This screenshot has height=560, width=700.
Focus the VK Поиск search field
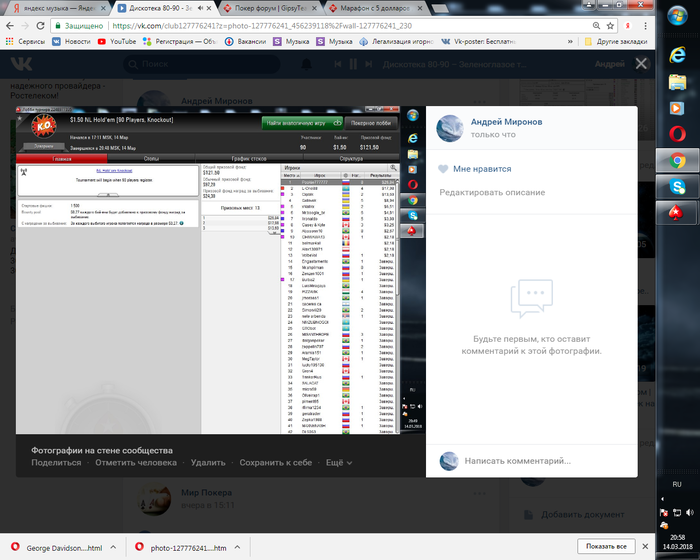[x=202, y=64]
